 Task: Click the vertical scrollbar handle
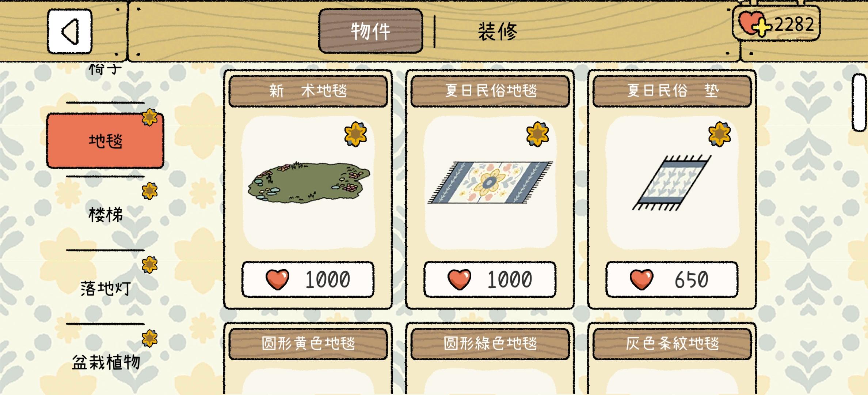[x=860, y=102]
